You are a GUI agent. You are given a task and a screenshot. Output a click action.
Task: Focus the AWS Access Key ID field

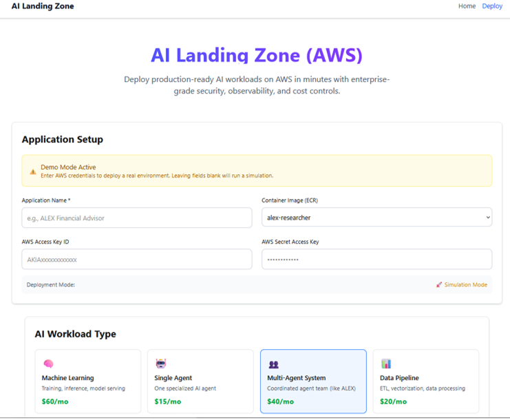(137, 260)
